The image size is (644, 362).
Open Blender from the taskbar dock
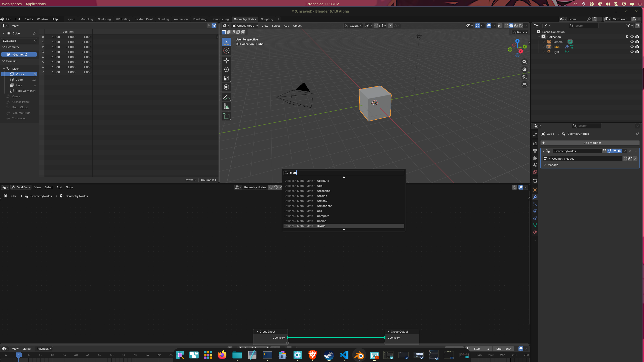pos(359,355)
